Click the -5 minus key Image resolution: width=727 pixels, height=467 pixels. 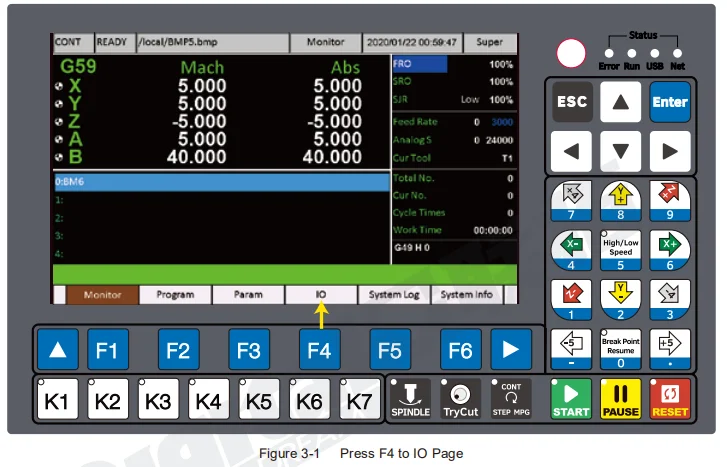[571, 349]
